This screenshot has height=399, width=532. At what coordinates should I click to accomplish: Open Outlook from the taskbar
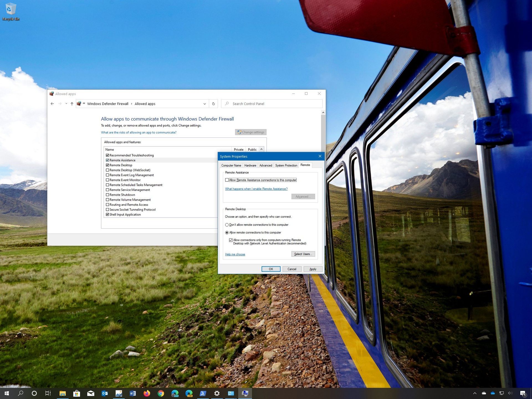(104, 393)
